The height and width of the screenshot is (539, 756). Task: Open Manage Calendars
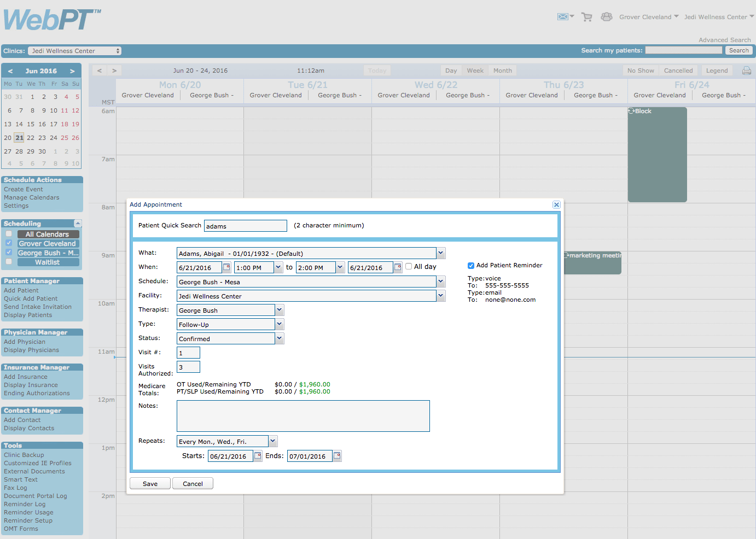32,197
